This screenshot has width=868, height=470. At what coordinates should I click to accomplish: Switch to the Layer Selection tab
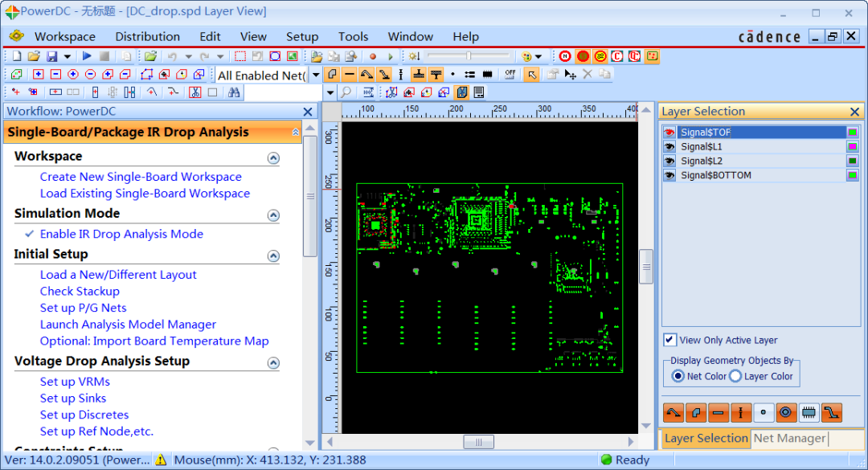(x=706, y=439)
